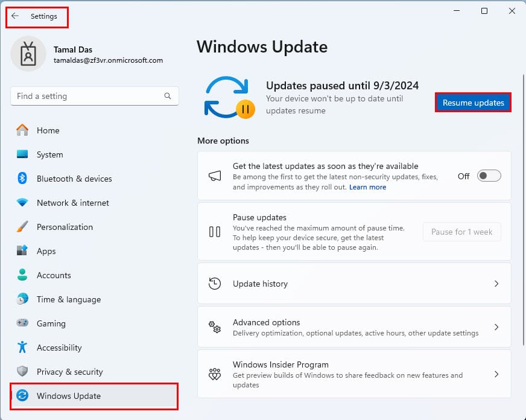
Task: Click the search magnifier icon
Action: pyautogui.click(x=168, y=97)
